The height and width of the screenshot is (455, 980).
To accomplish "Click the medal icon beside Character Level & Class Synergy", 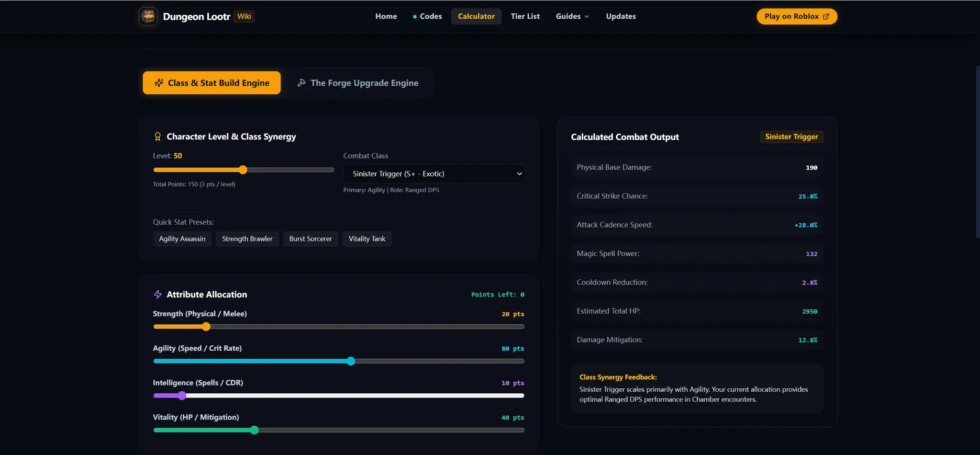I will 157,136.
